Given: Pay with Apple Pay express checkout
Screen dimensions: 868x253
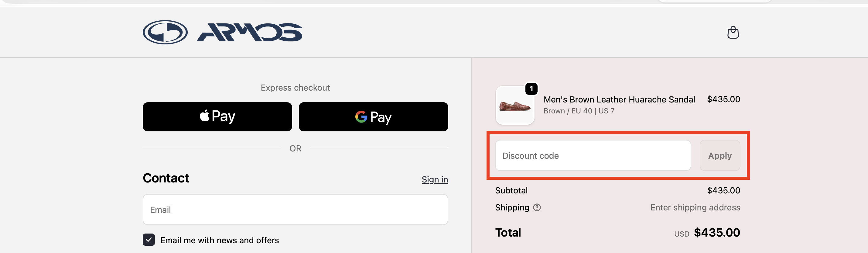Looking at the screenshot, I should 217,117.
